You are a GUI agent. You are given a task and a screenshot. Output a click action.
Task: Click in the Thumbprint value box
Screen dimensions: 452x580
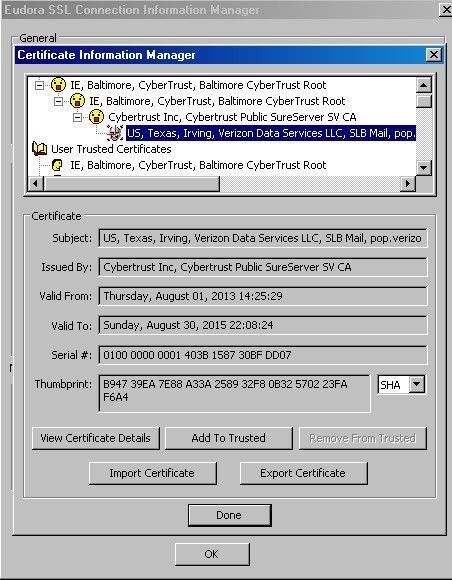tap(235, 393)
